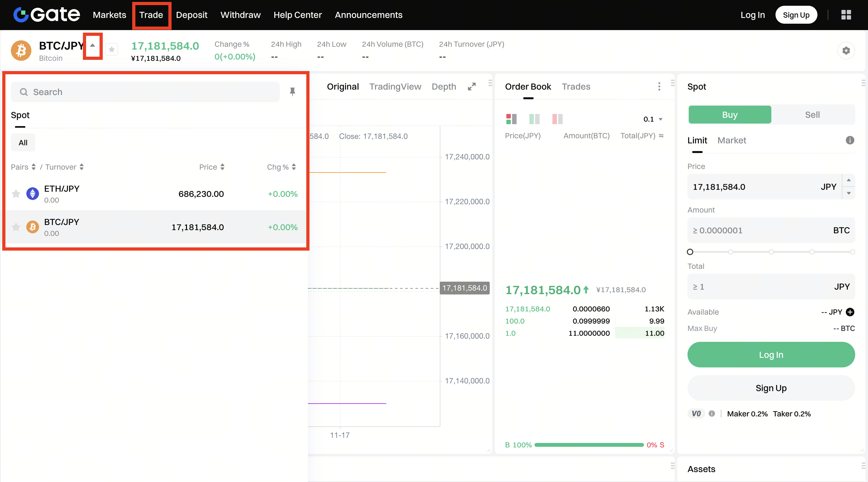Click the pair Search field
Screen dimensions: 868x482
(145, 92)
